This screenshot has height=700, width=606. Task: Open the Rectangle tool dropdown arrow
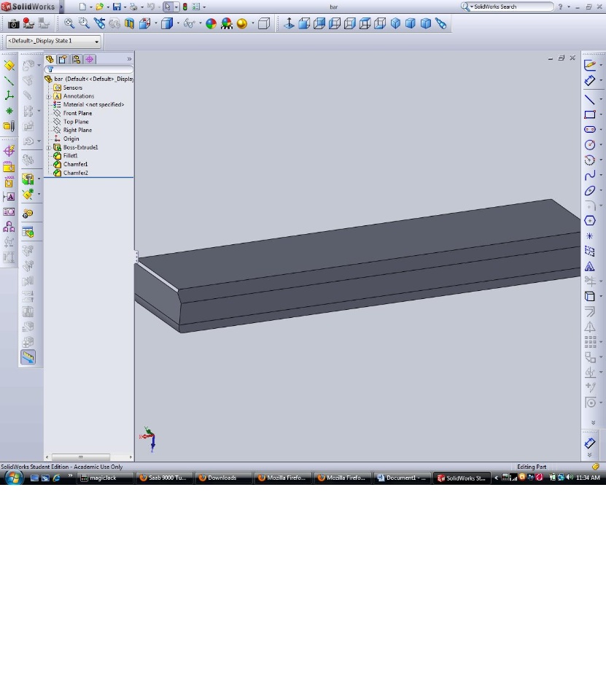click(601, 114)
